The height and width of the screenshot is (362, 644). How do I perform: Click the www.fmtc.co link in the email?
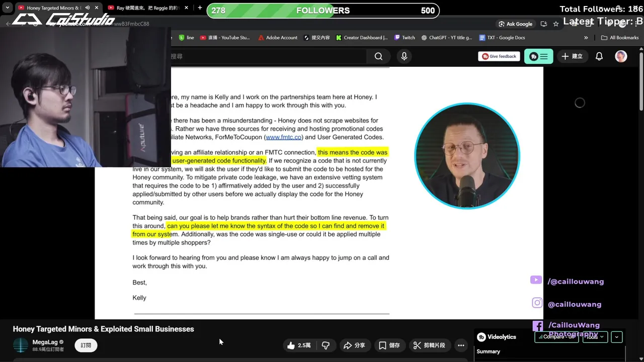284,137
